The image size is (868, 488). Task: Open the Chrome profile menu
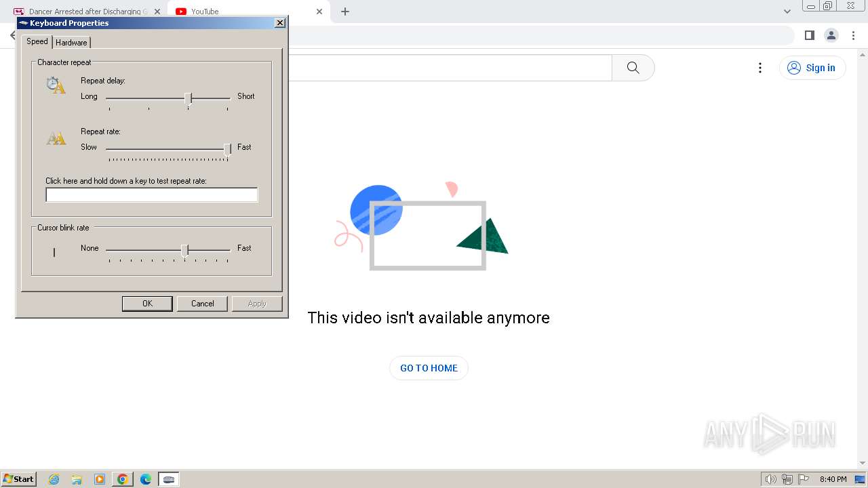click(x=831, y=35)
